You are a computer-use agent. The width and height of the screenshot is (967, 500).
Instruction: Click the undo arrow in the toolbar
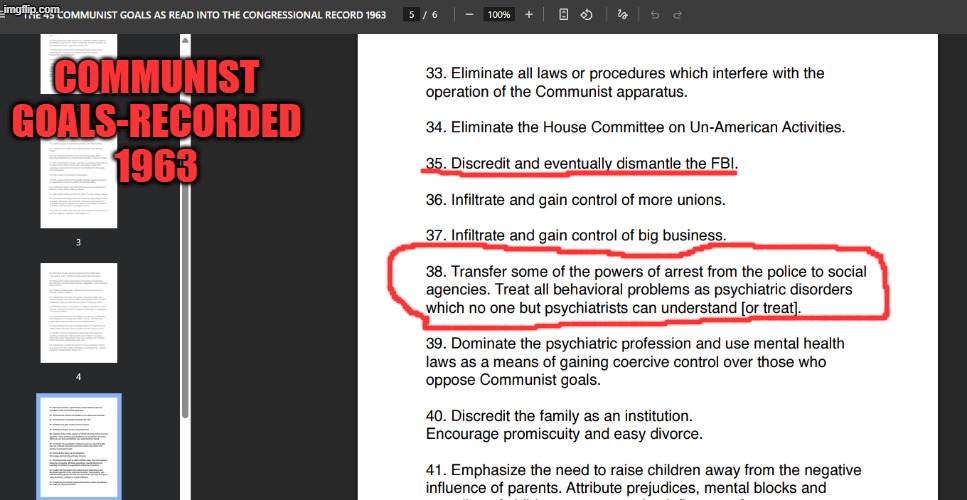pyautogui.click(x=654, y=15)
